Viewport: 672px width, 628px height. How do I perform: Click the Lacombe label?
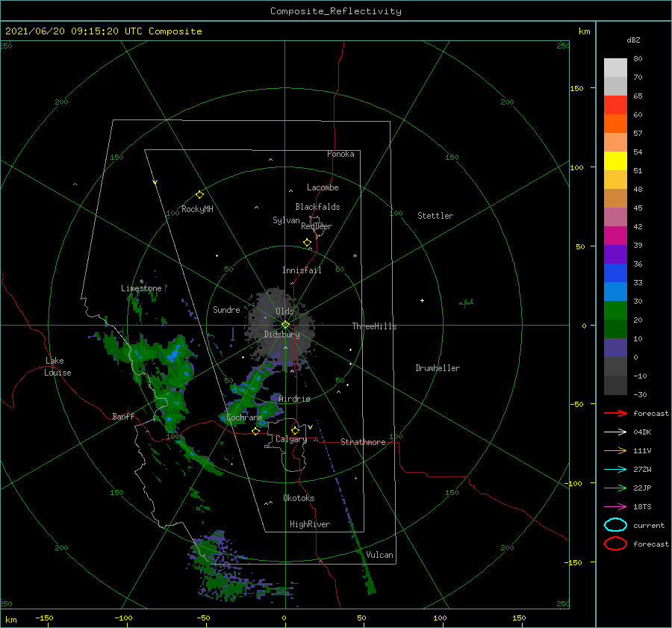click(323, 187)
